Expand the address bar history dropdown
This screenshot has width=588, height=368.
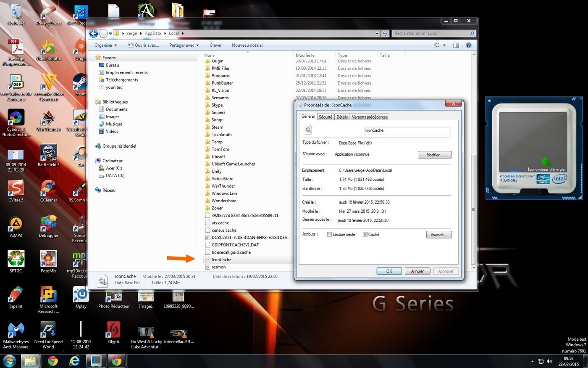377,33
